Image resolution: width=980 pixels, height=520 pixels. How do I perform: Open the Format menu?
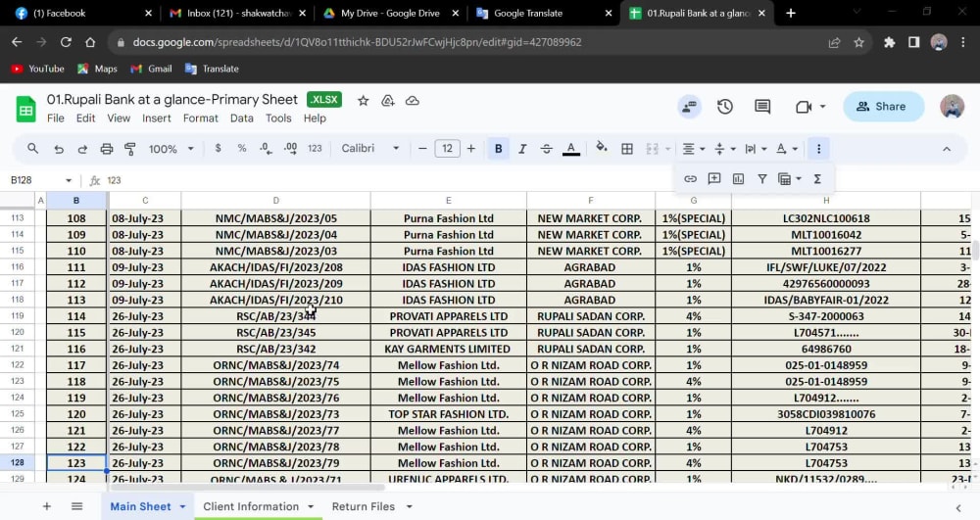(201, 118)
